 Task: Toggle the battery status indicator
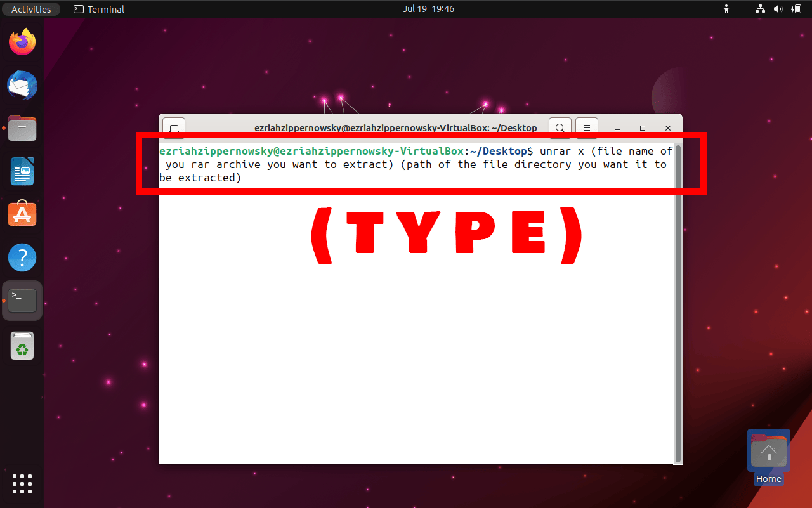pos(796,9)
